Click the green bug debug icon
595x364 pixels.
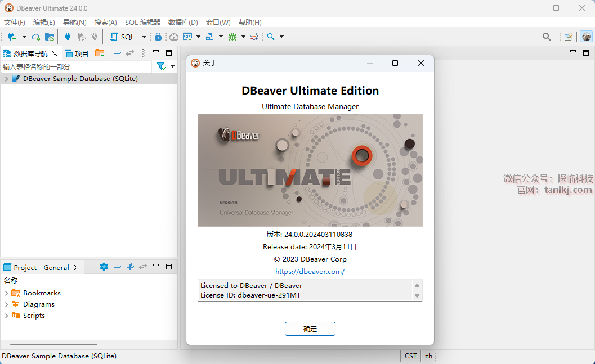click(232, 37)
